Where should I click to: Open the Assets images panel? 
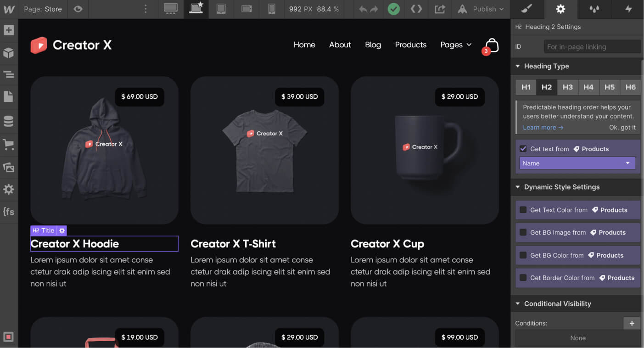click(x=9, y=167)
